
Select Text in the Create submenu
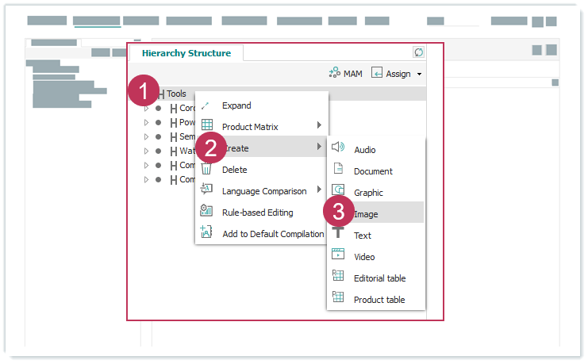click(362, 236)
